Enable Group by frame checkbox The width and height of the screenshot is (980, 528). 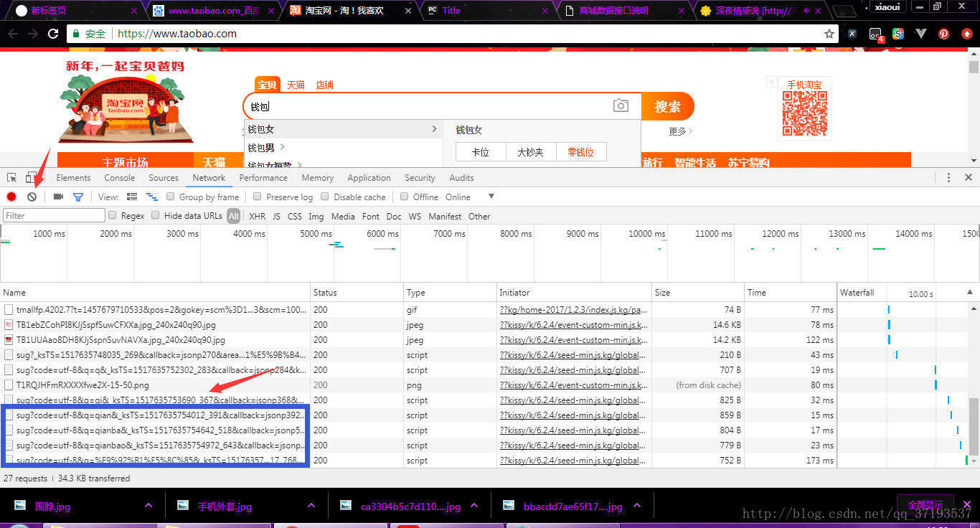171,197
